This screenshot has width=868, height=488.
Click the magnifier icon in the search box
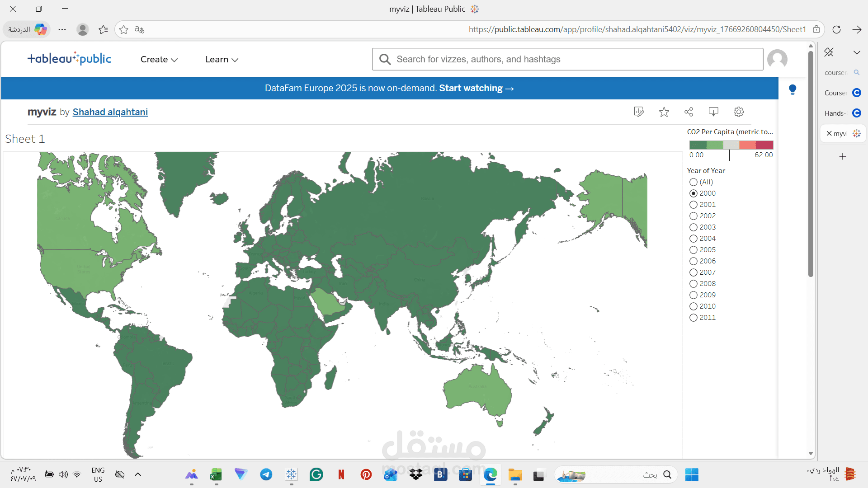click(x=385, y=59)
